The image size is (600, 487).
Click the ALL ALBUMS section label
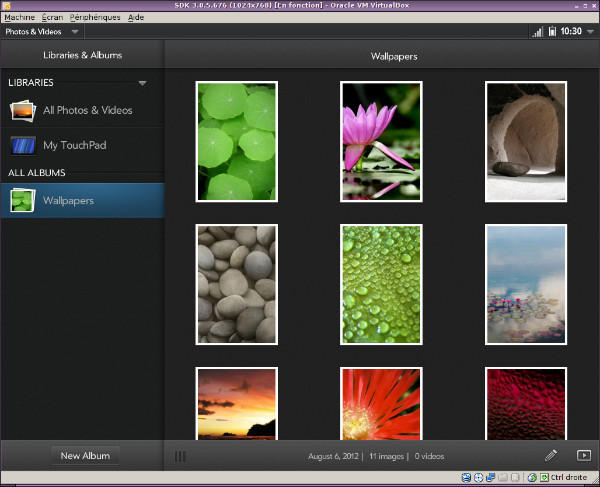[37, 173]
